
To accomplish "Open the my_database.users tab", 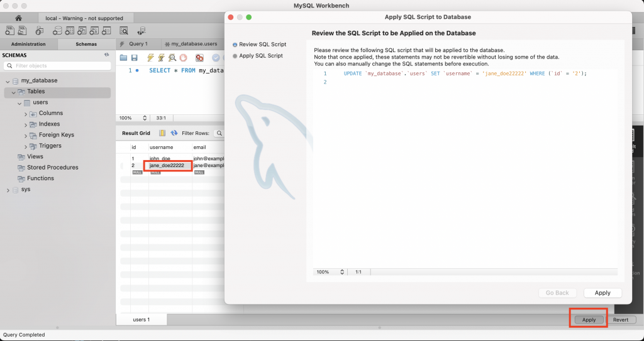I will 192,44.
